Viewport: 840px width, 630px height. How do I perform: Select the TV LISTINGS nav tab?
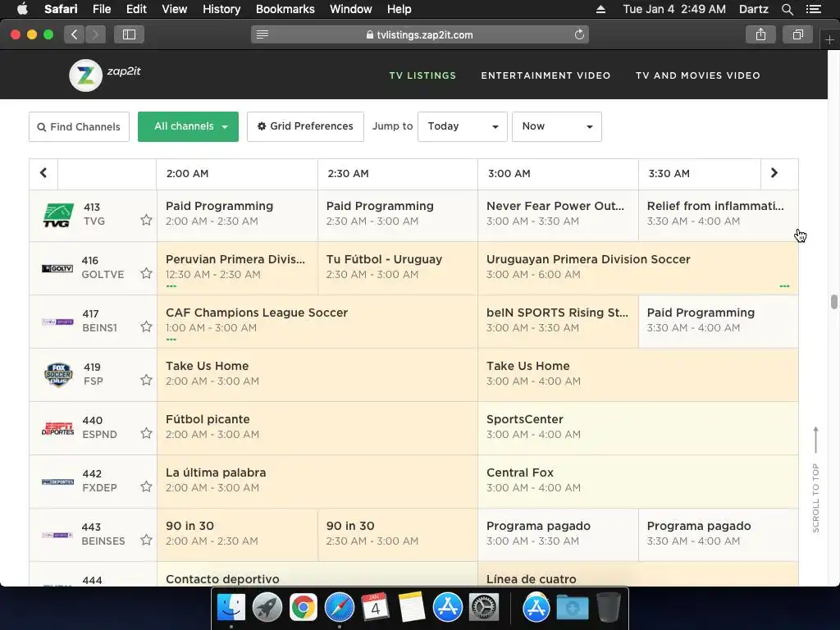pyautogui.click(x=422, y=75)
